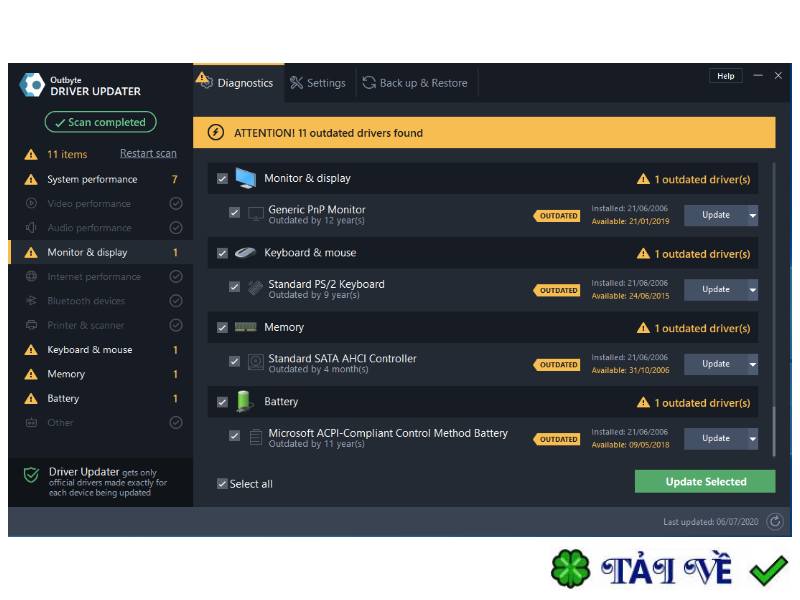800x600 pixels.
Task: Click the checkmark status icon beside Video performance
Action: [176, 204]
